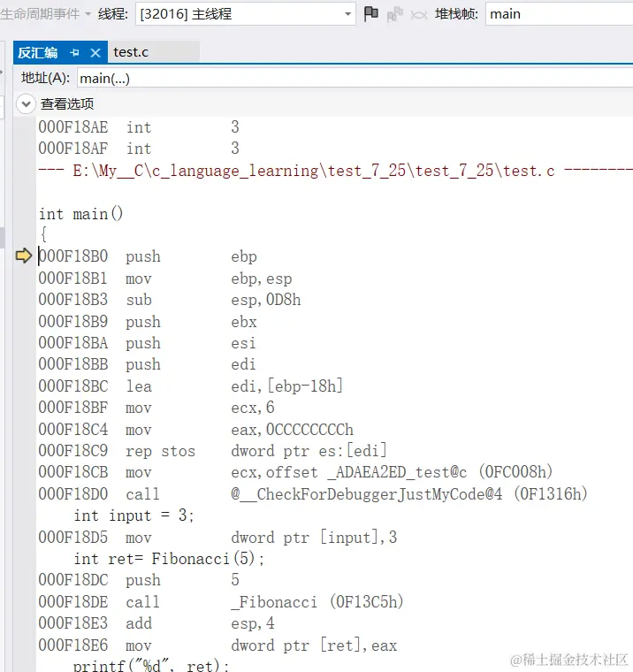Click the line 000F18B0 push ebp
633x672 pixels.
148,256
